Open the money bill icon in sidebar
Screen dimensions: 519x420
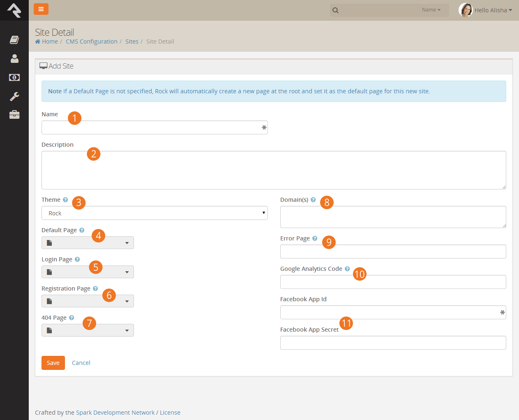click(x=14, y=77)
